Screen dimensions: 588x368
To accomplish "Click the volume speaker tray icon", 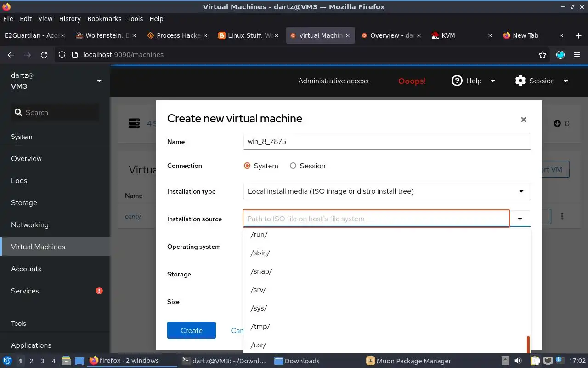I will [518, 361].
